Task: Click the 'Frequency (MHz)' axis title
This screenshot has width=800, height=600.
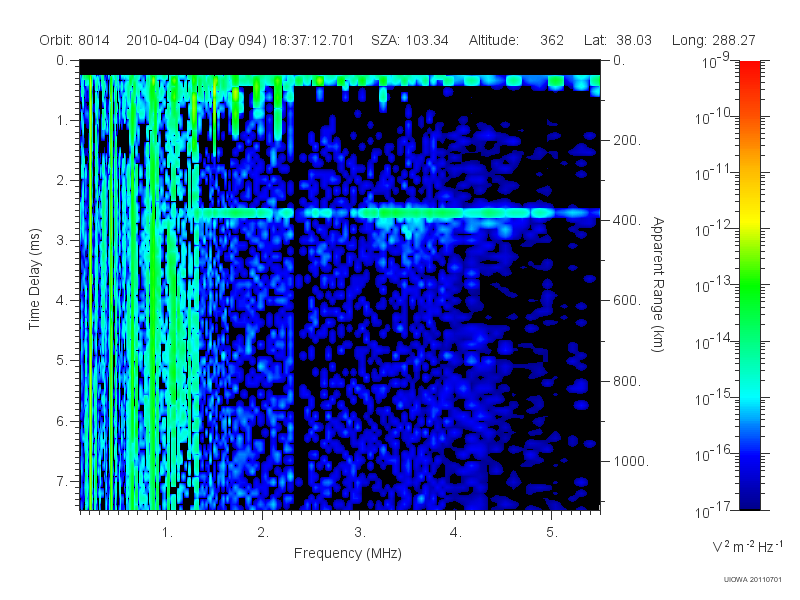Action: click(x=348, y=554)
